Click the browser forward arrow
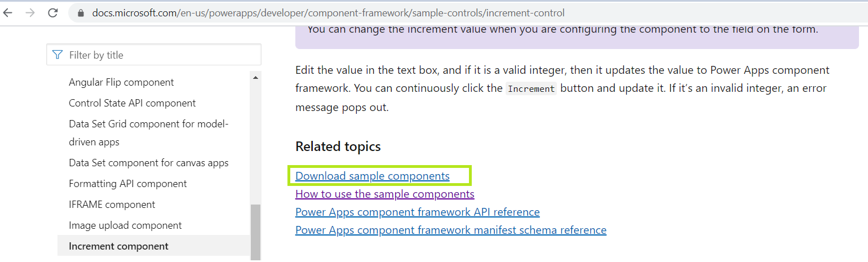 point(30,12)
